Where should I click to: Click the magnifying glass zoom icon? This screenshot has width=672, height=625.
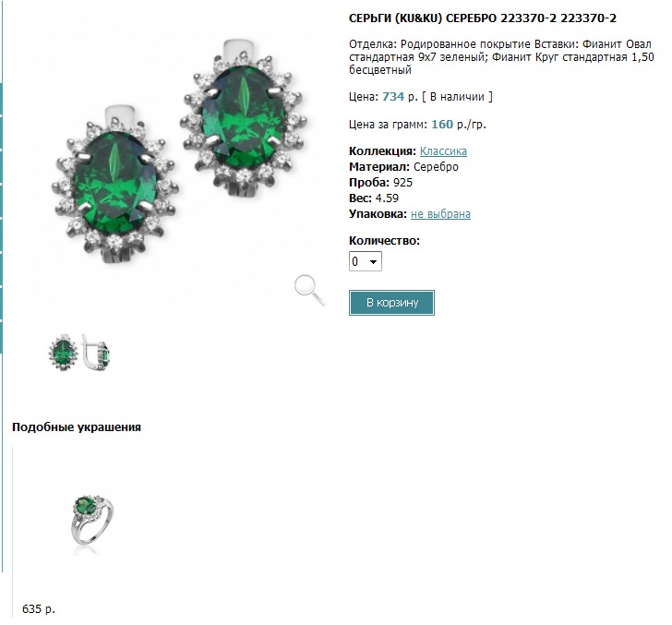pos(310,290)
